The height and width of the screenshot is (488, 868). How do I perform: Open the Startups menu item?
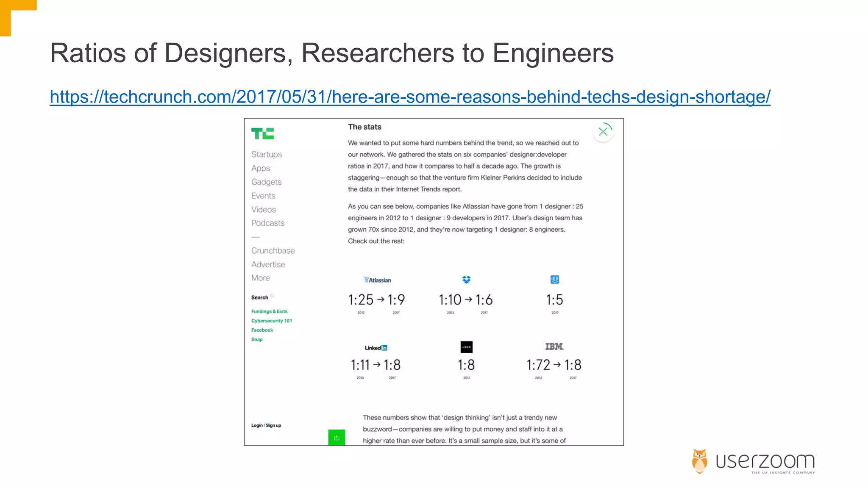[x=267, y=154]
